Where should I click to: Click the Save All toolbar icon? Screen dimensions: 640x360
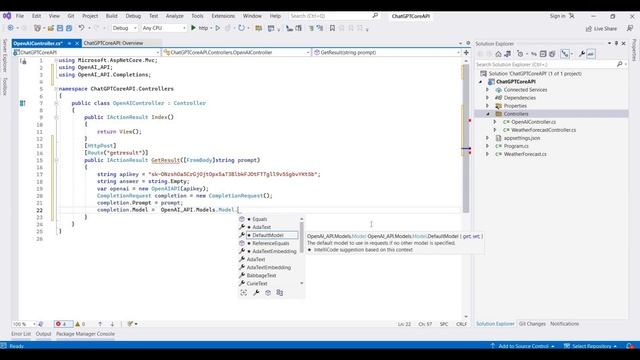[x=69, y=28]
